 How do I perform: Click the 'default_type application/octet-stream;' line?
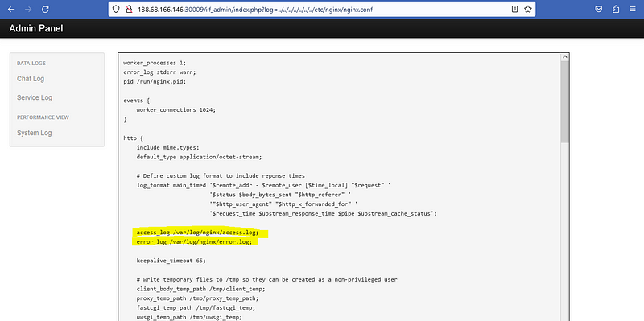(x=199, y=157)
